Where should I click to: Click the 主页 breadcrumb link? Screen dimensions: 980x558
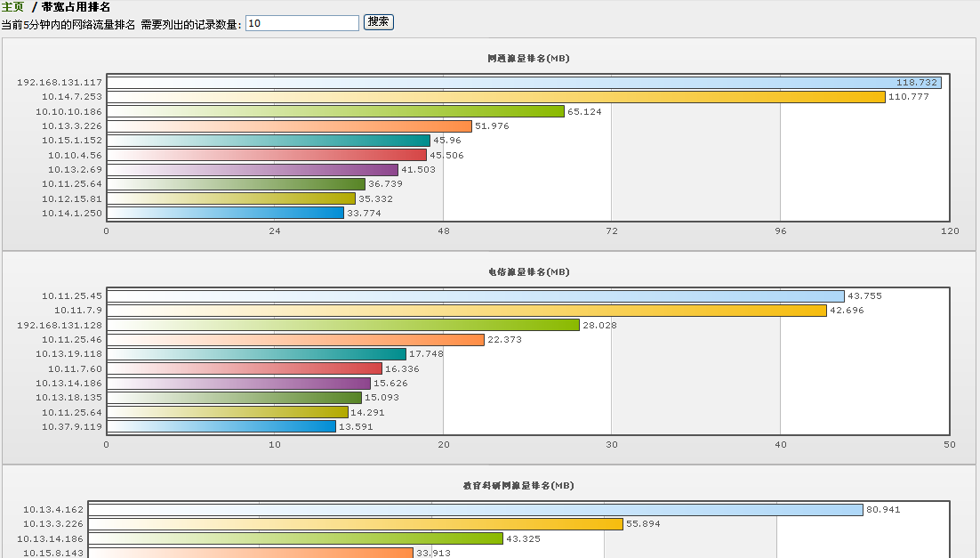(12, 7)
